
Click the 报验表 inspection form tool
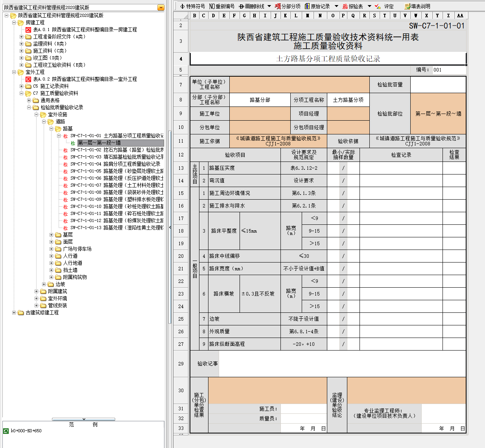[x=353, y=6]
